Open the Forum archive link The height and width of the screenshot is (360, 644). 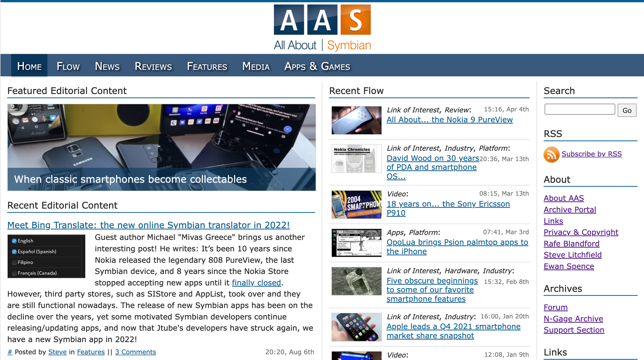555,307
